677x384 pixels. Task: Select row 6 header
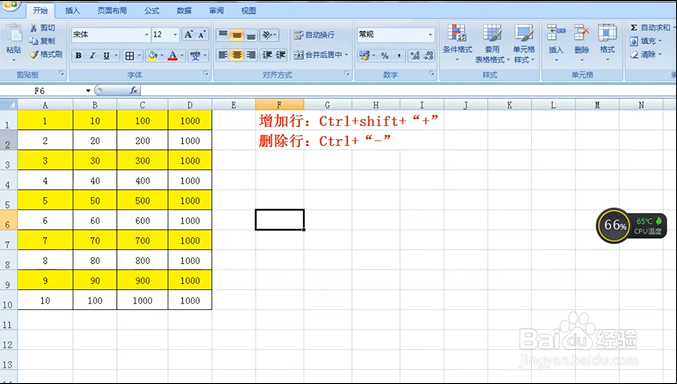click(8, 220)
